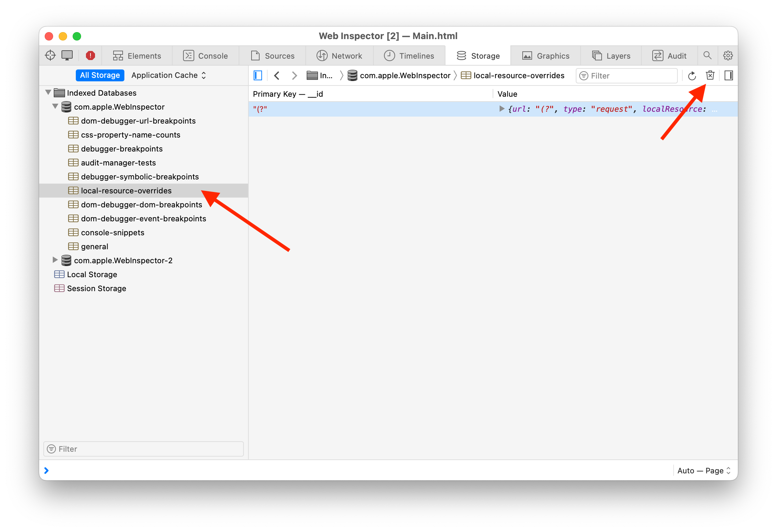
Task: Switch to the Sources tab
Action: point(273,56)
